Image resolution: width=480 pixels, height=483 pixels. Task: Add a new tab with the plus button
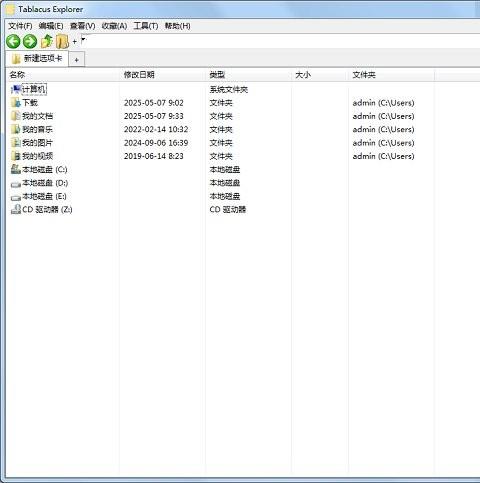point(77,60)
